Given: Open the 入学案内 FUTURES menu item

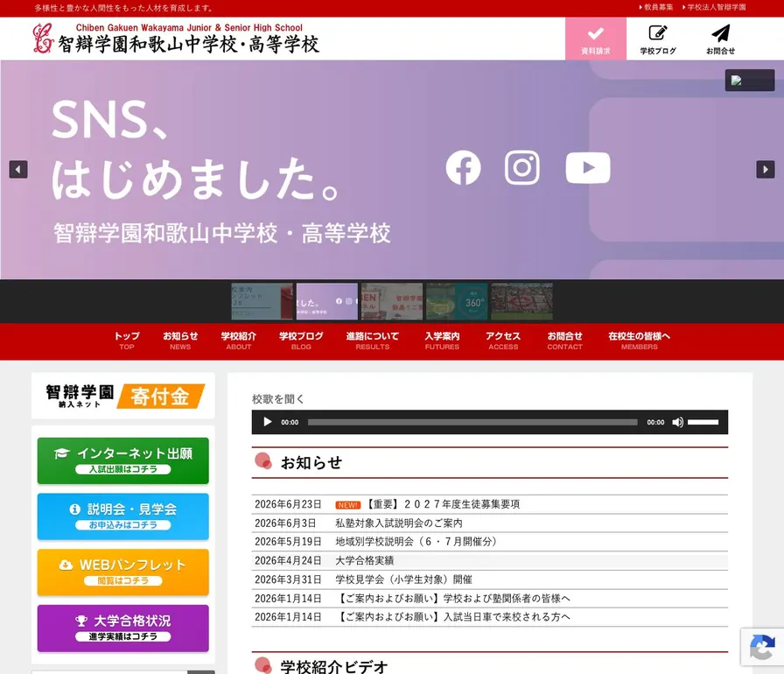Looking at the screenshot, I should coord(442,341).
